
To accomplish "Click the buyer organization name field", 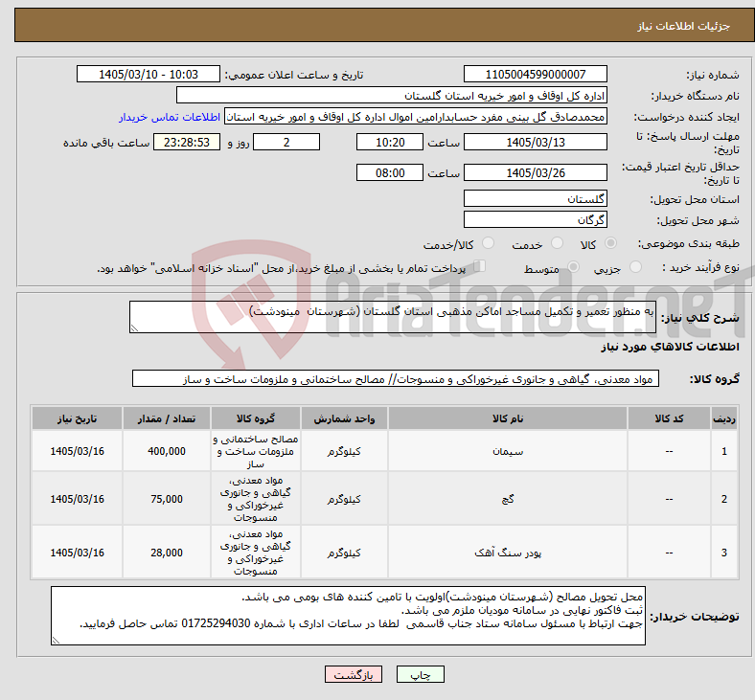I will [392, 95].
